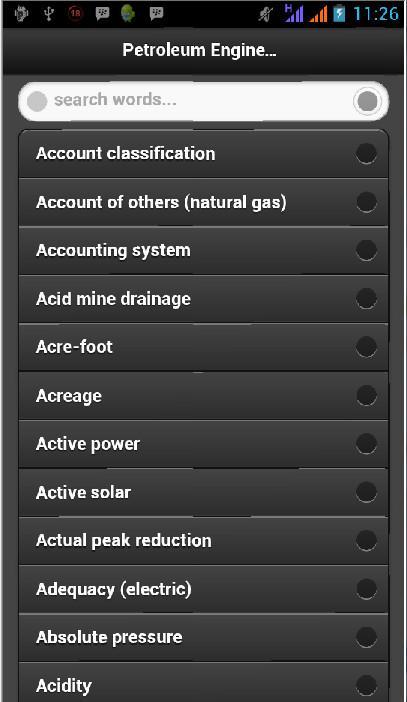Open Account of others (natural gas)
The width and height of the screenshot is (407, 702).
(203, 202)
